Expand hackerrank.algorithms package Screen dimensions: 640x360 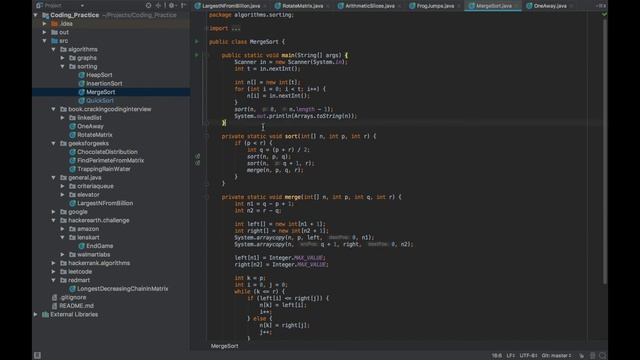tap(53, 263)
